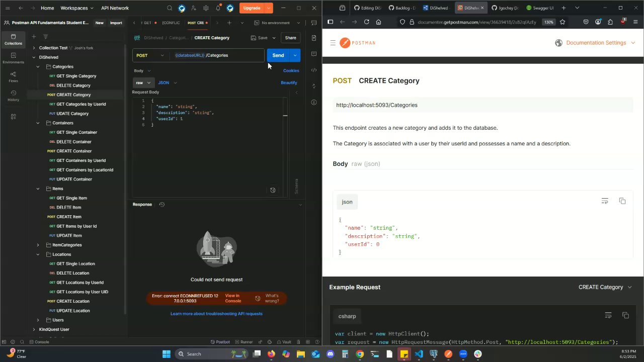The height and width of the screenshot is (362, 644).
Task: Open Postbot in status bar
Action: (x=220, y=342)
